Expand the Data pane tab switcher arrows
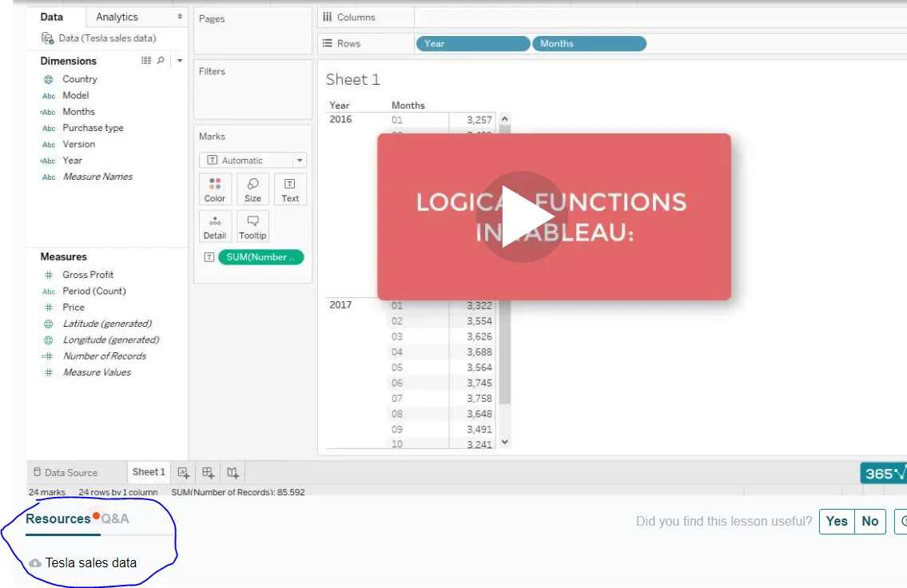The image size is (907, 588). click(x=179, y=17)
